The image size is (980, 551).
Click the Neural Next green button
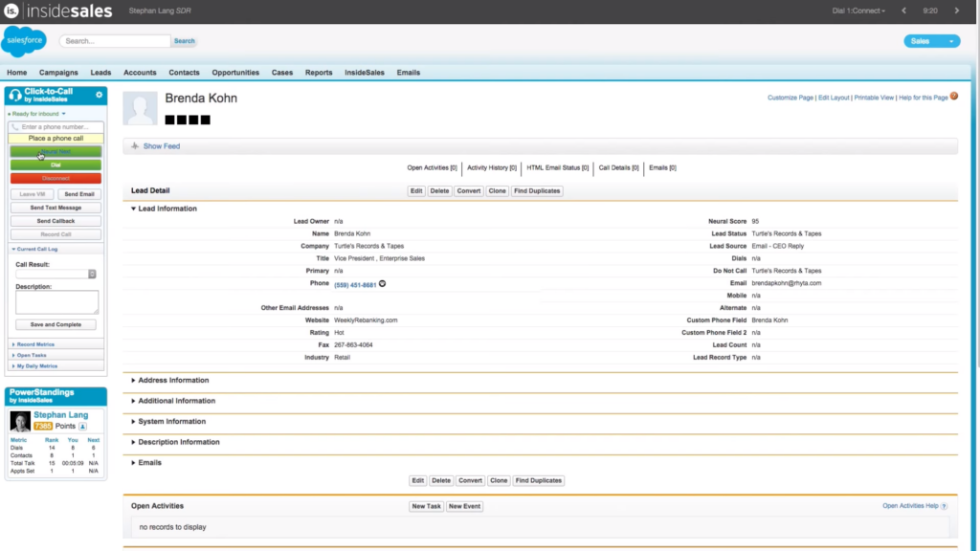pyautogui.click(x=56, y=152)
